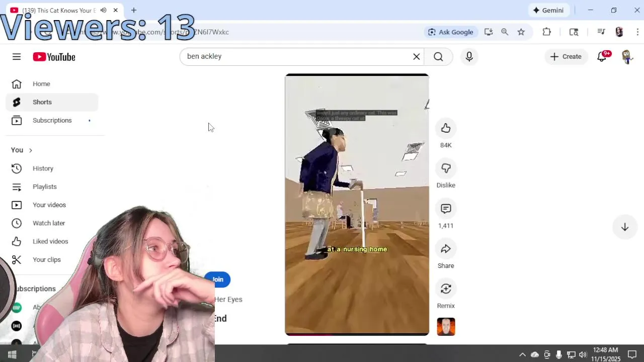Select Shorts in sidebar
Viewport: 644px width, 362px height.
click(x=52, y=102)
